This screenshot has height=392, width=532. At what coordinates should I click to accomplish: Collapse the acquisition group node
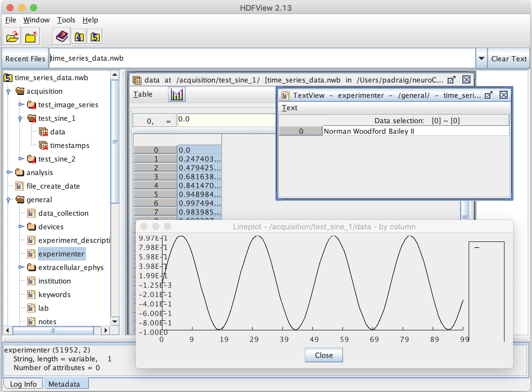[x=9, y=91]
